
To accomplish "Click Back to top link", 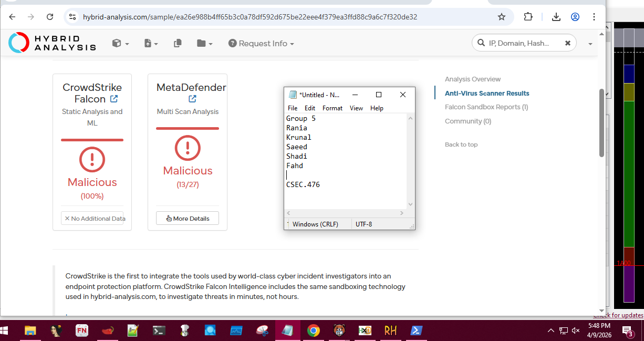I will 461,144.
